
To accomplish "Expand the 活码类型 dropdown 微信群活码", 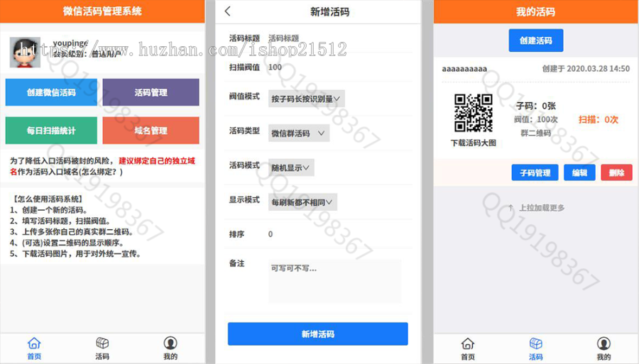I will tap(299, 133).
